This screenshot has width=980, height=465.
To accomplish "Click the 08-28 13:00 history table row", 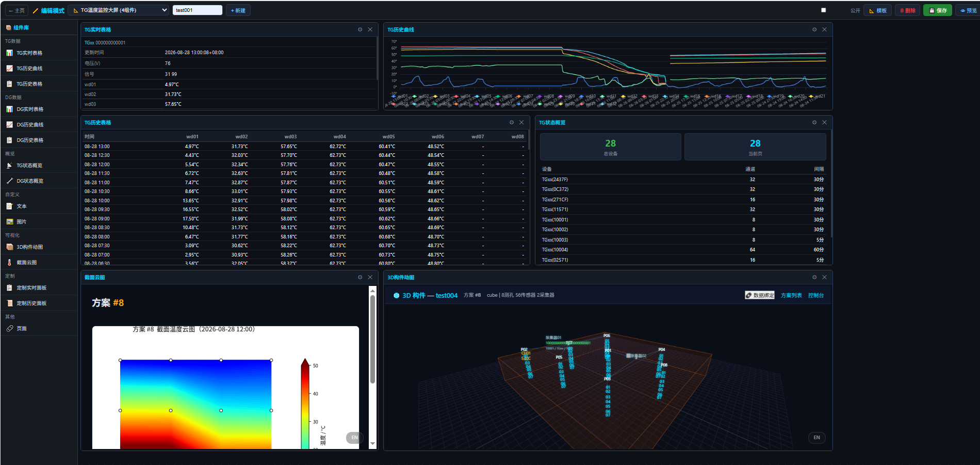I will 304,147.
